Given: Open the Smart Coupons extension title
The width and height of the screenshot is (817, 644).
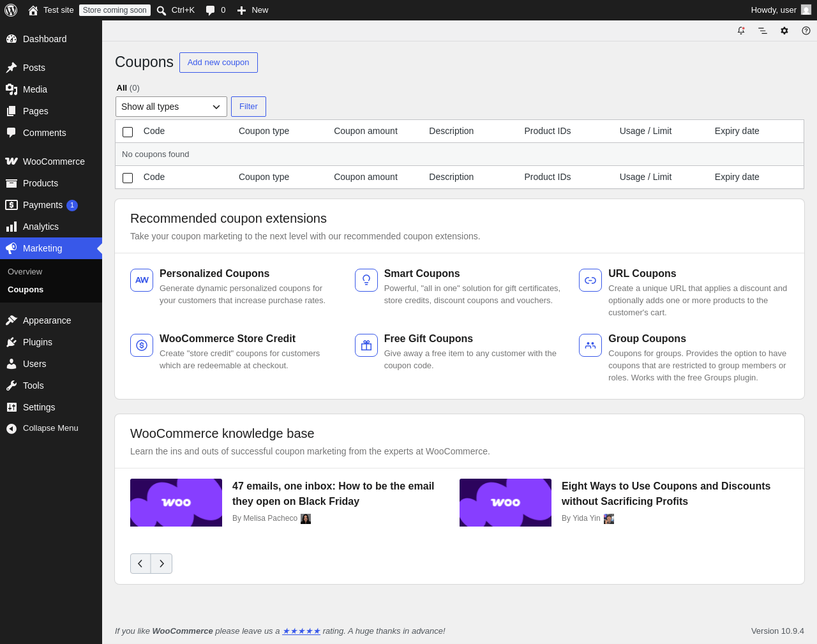Looking at the screenshot, I should 422,274.
